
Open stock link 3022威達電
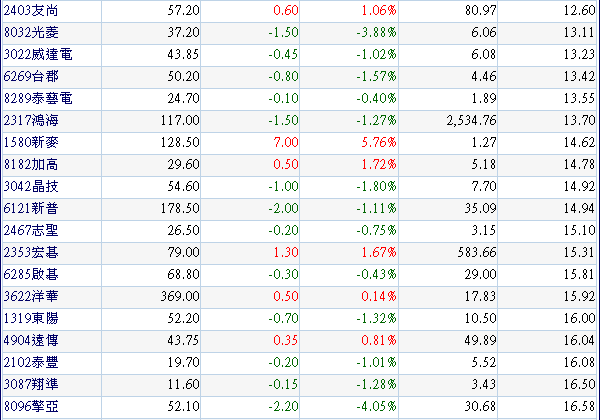tap(38, 54)
